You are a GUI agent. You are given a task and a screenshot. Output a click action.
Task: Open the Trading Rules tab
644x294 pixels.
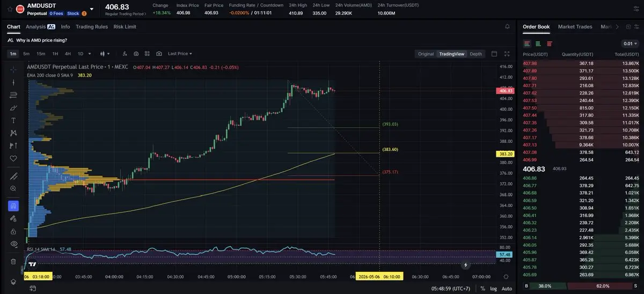[x=92, y=26]
